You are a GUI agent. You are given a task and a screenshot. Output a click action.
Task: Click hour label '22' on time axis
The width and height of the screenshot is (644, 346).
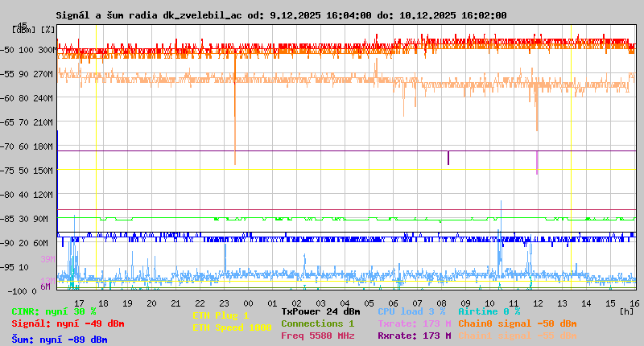pos(200,303)
